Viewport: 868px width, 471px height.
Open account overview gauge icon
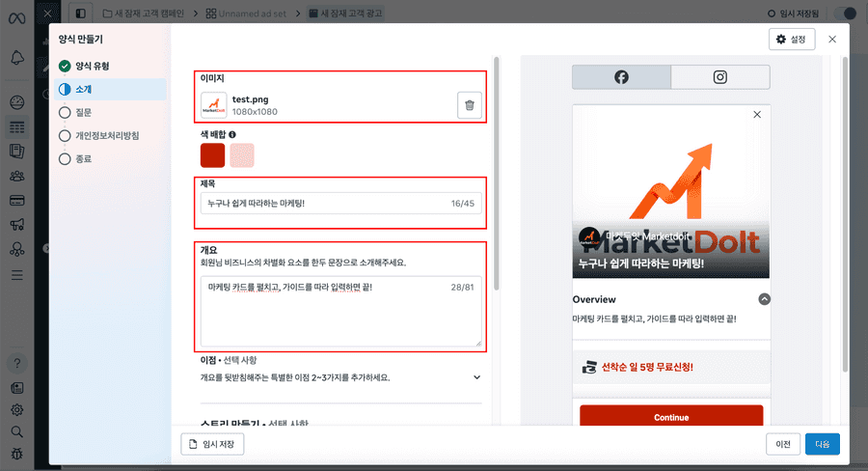[x=17, y=102]
